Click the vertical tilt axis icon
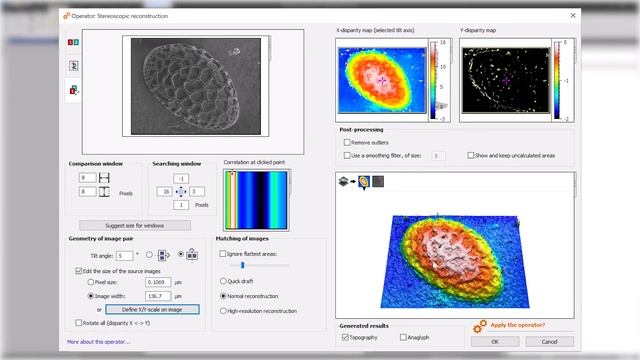This screenshot has width=640, height=360. 192,255
